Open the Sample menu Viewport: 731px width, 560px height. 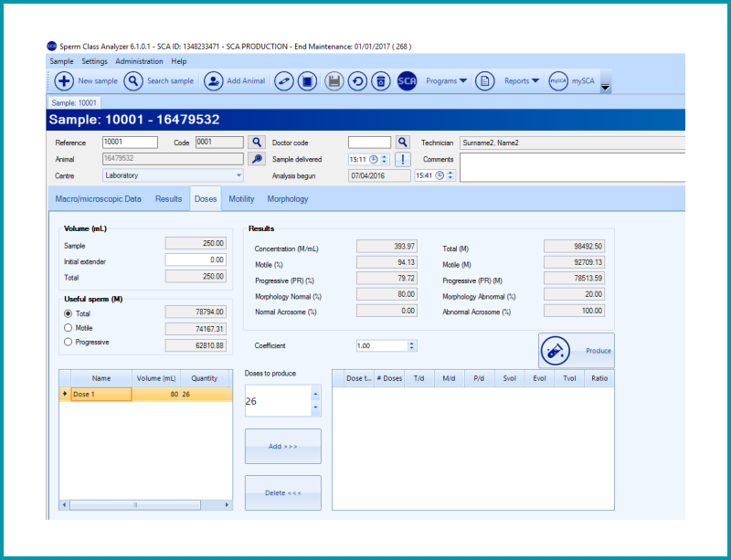point(61,61)
